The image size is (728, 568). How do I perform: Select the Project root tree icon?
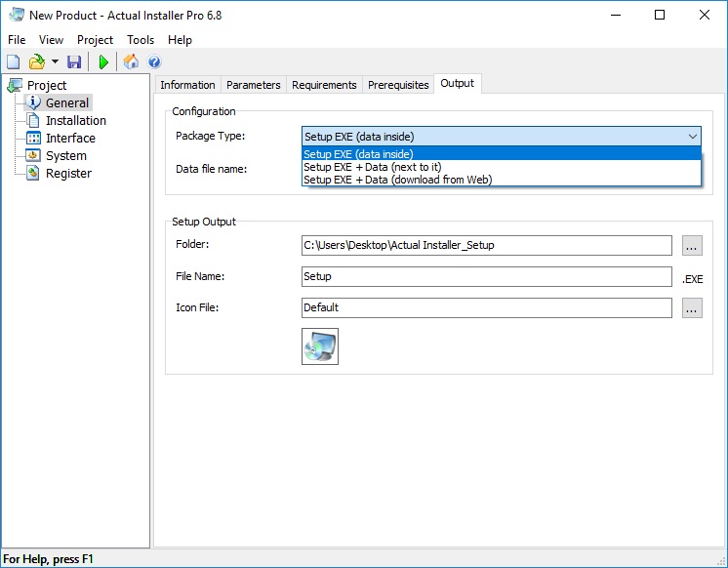pos(15,86)
